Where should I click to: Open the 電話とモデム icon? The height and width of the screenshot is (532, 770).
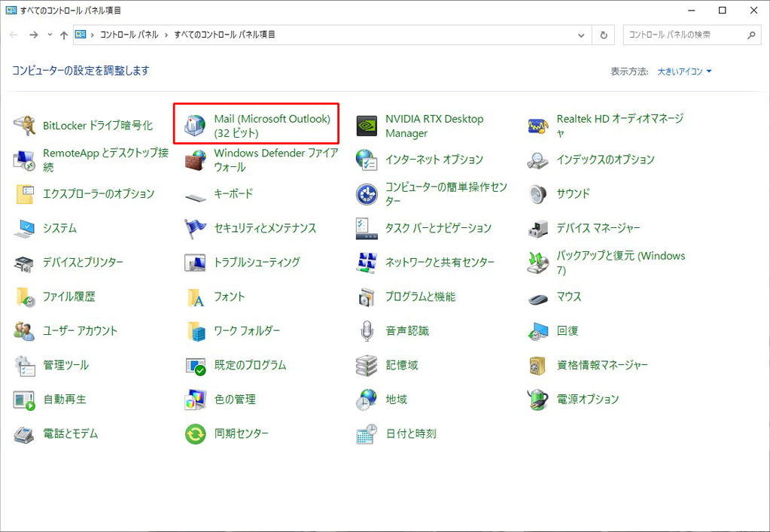click(24, 435)
